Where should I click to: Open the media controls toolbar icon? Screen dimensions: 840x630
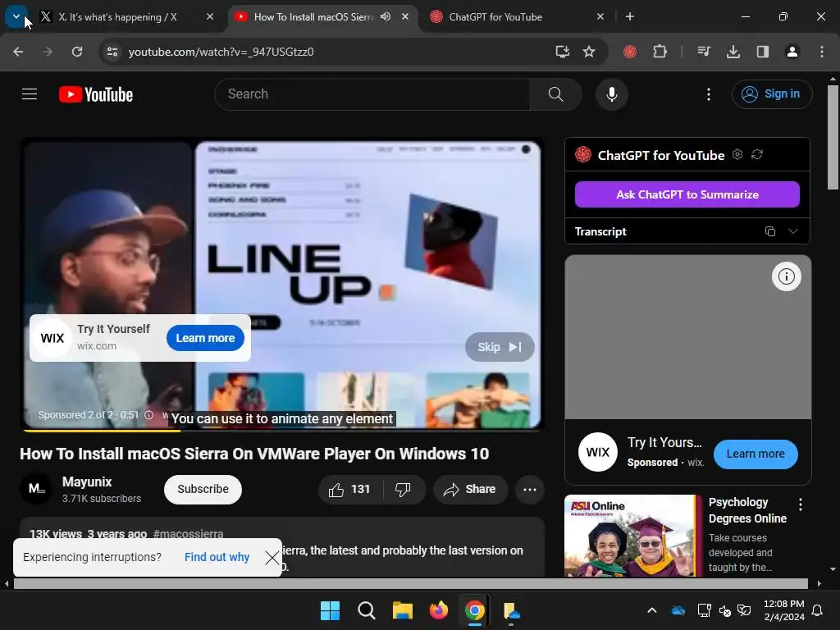point(704,52)
